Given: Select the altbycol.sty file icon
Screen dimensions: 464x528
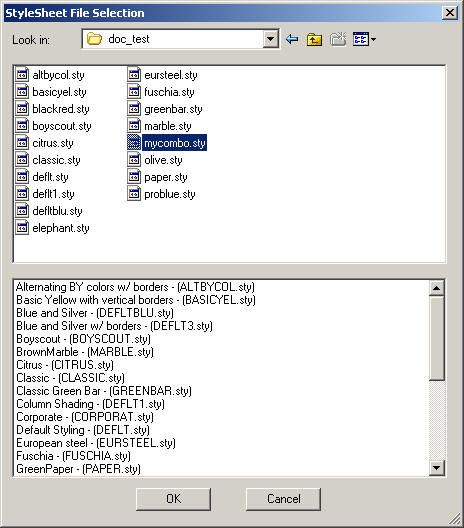Looking at the screenshot, I should [x=22, y=74].
